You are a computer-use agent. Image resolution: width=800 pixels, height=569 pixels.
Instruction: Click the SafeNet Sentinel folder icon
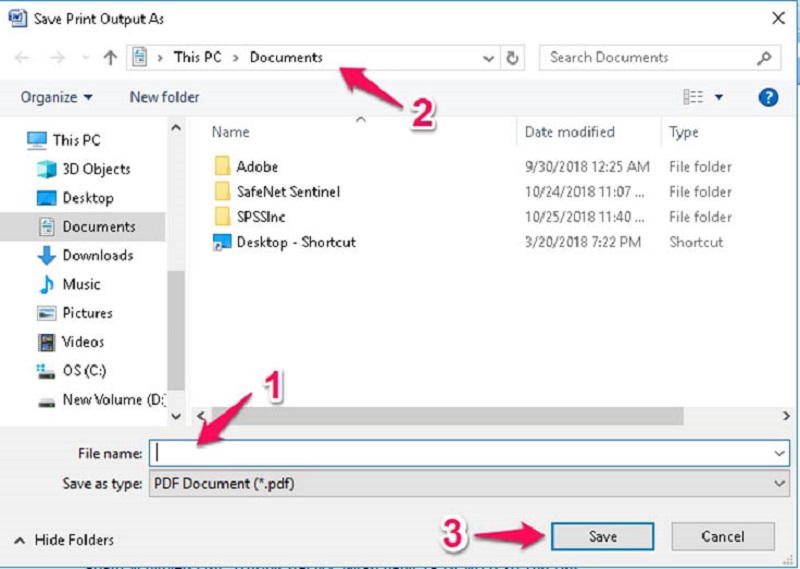pyautogui.click(x=222, y=191)
